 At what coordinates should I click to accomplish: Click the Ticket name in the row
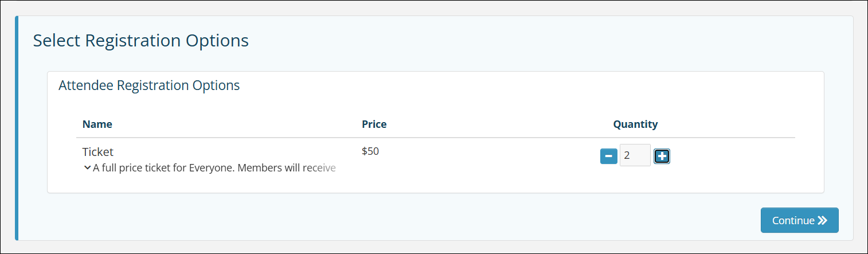(x=98, y=152)
